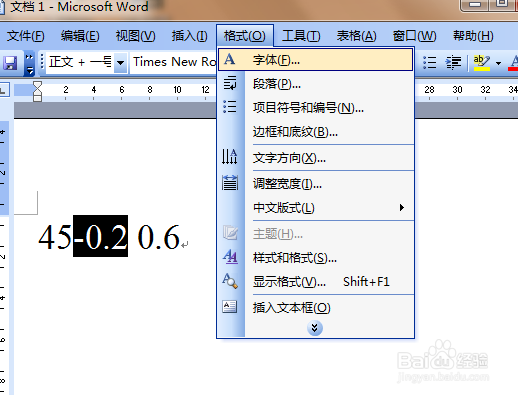
Task: Open the 窗口(W) menu
Action: pyautogui.click(x=414, y=36)
